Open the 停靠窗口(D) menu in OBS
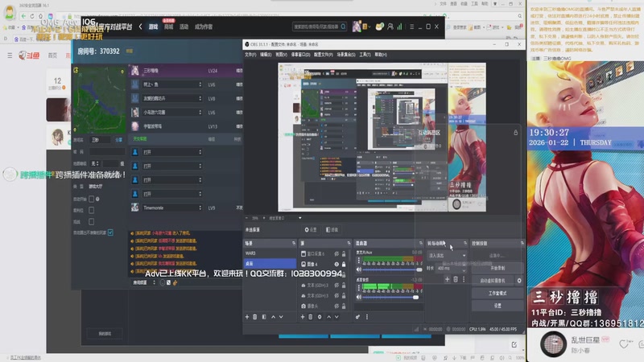Screen dimensions: 644x362 click(300, 55)
